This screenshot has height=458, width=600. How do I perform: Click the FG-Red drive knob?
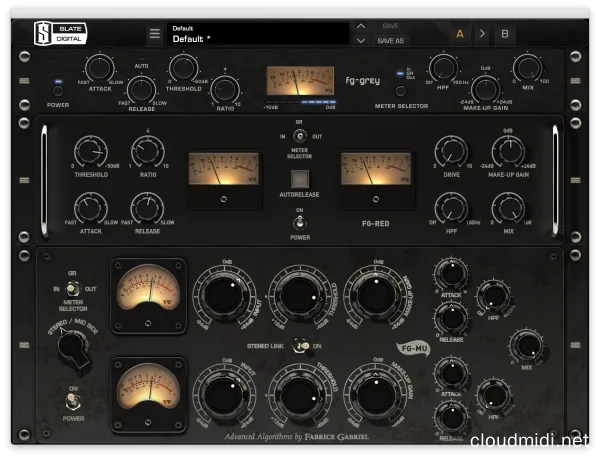click(452, 152)
